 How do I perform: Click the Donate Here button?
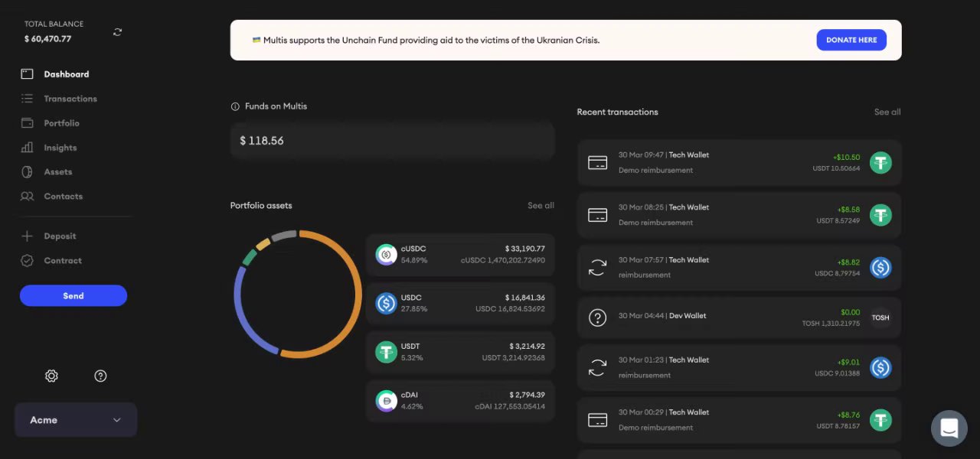851,40
